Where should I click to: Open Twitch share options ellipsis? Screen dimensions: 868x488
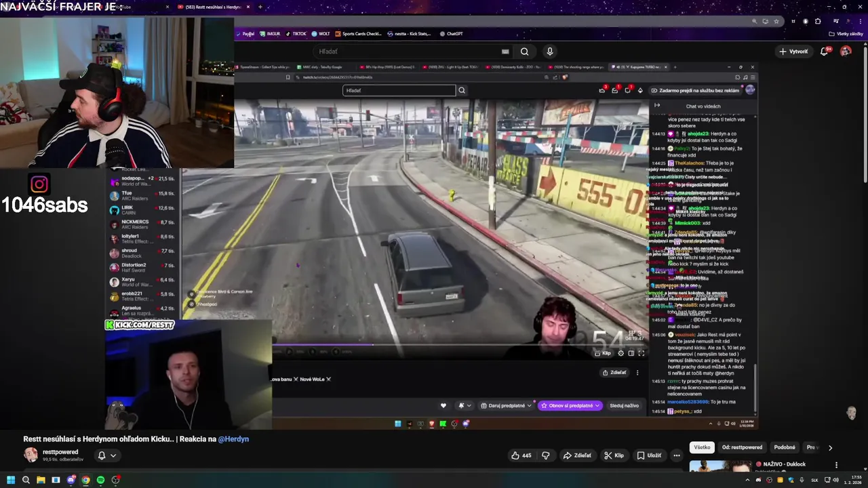[x=637, y=373]
